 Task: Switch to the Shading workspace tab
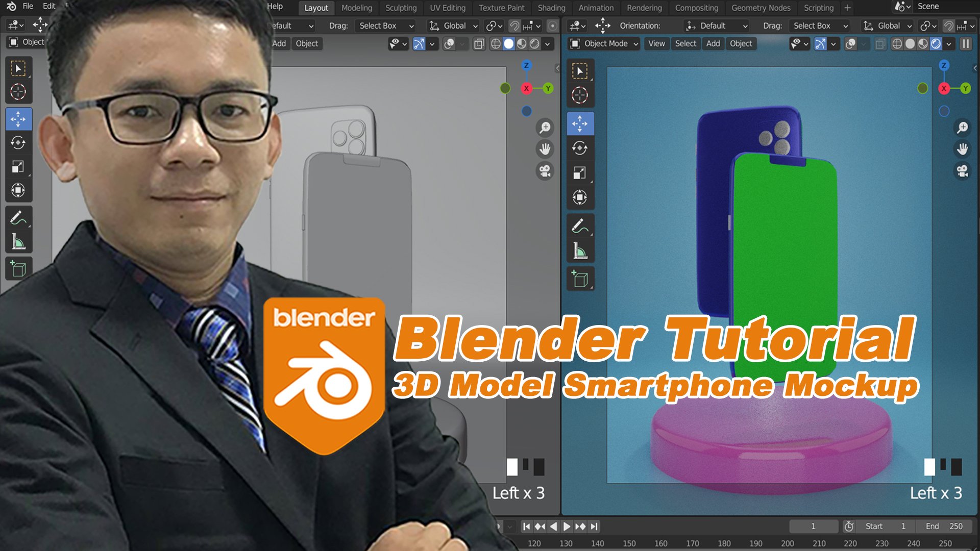pos(551,8)
